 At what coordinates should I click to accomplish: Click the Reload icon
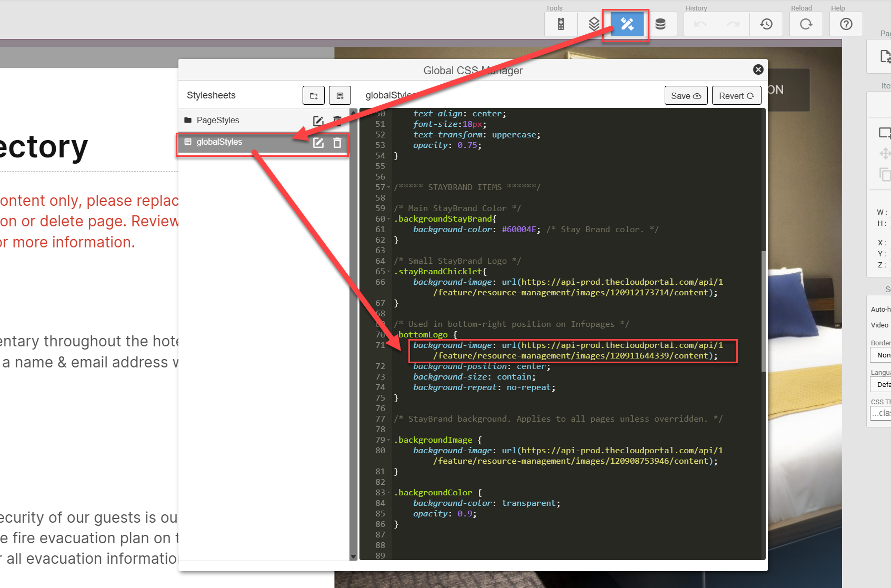(806, 24)
